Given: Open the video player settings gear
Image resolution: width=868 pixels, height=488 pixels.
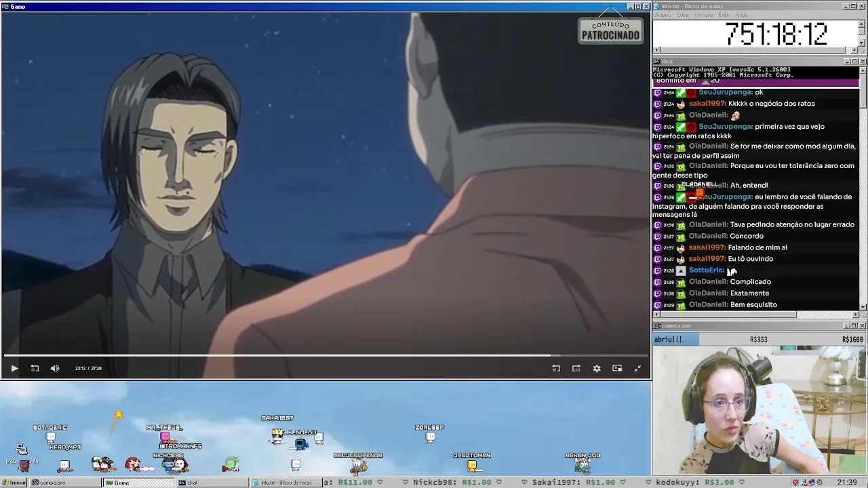Looking at the screenshot, I should pos(597,368).
